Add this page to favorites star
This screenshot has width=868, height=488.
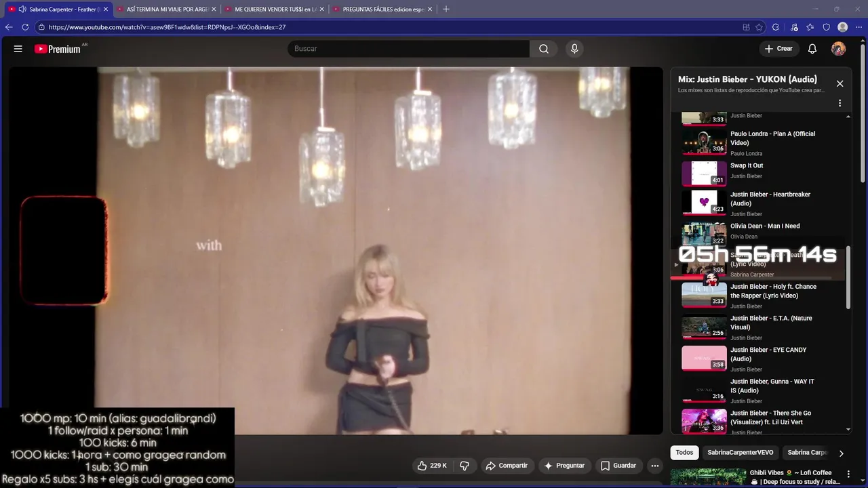point(759,27)
